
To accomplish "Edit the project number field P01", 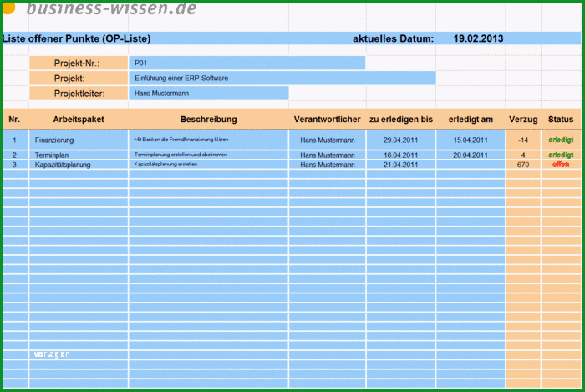I will [x=247, y=63].
